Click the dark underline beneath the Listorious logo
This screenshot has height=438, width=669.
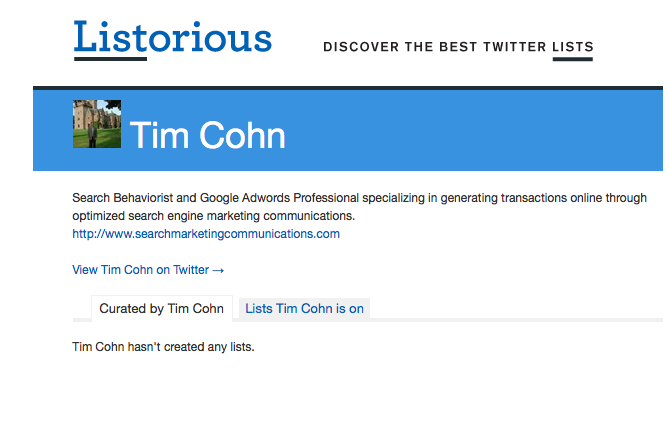pos(110,59)
